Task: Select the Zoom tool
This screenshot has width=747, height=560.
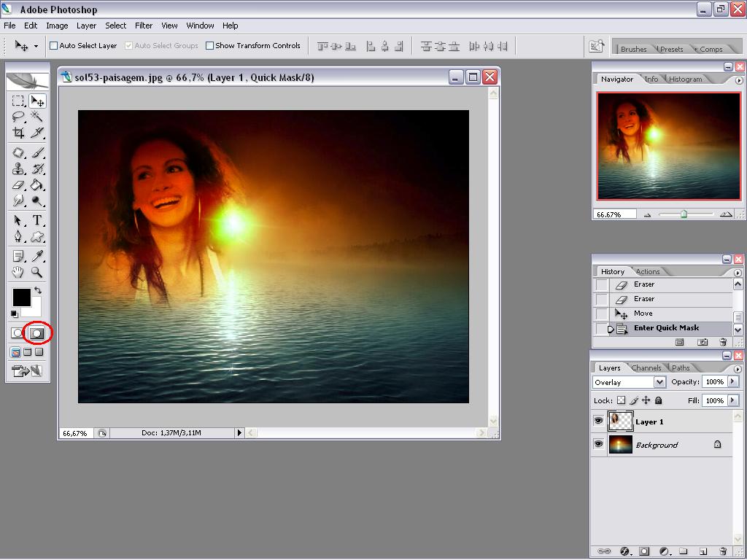Action: pos(36,273)
